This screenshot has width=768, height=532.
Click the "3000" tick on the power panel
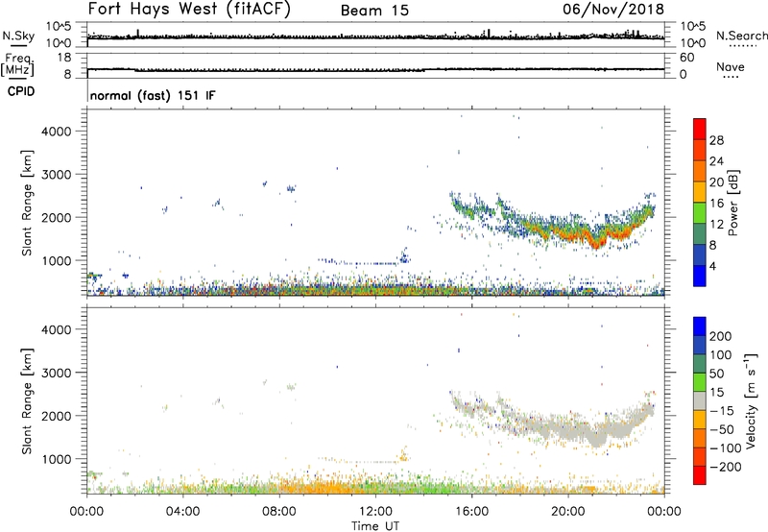pyautogui.click(x=56, y=175)
